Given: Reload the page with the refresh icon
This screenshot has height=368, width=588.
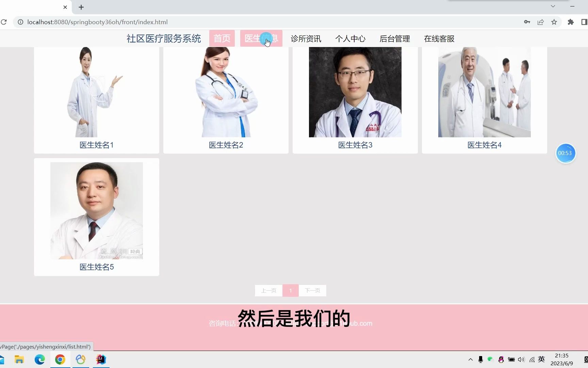Looking at the screenshot, I should point(4,22).
